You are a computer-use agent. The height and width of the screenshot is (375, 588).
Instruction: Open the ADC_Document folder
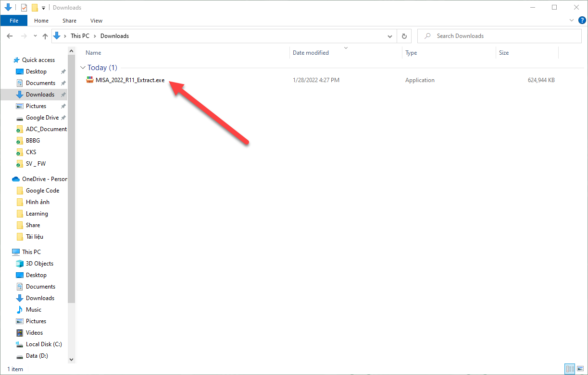[47, 129]
